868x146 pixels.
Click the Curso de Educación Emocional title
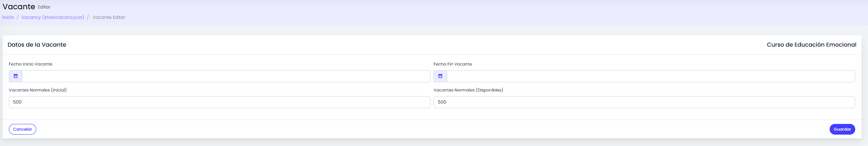tap(812, 45)
